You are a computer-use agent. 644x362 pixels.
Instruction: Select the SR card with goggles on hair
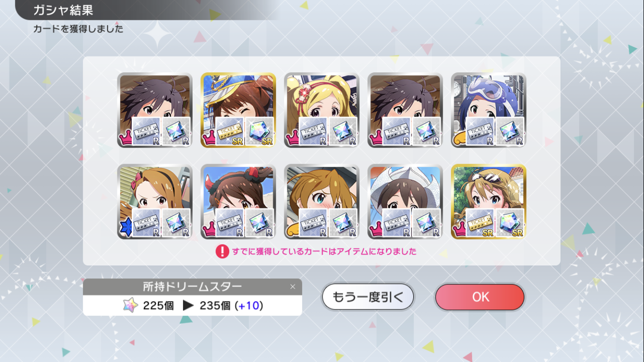click(489, 201)
